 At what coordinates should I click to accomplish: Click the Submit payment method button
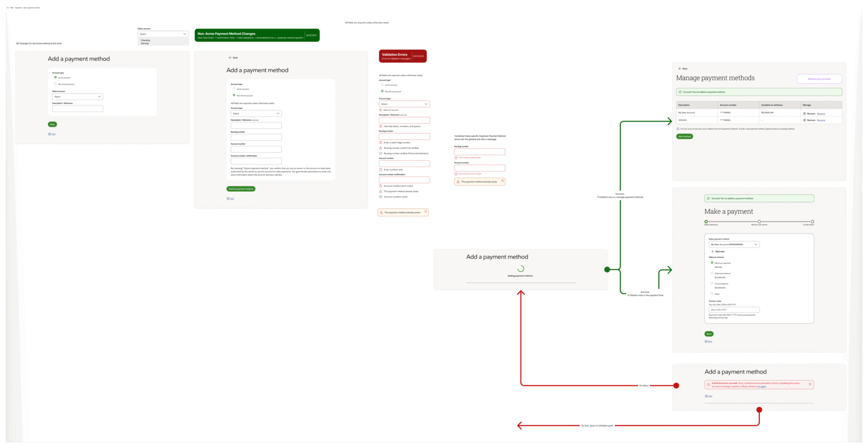pos(241,189)
